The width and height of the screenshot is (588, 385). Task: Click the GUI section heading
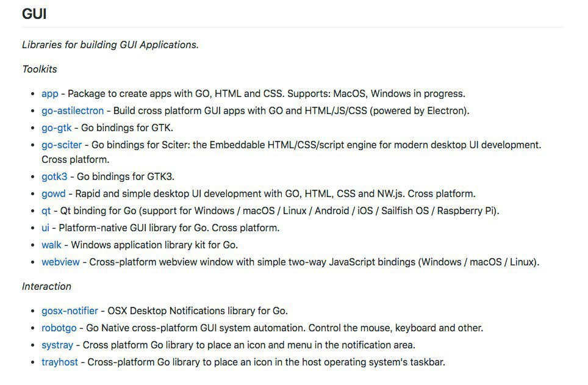click(x=34, y=13)
